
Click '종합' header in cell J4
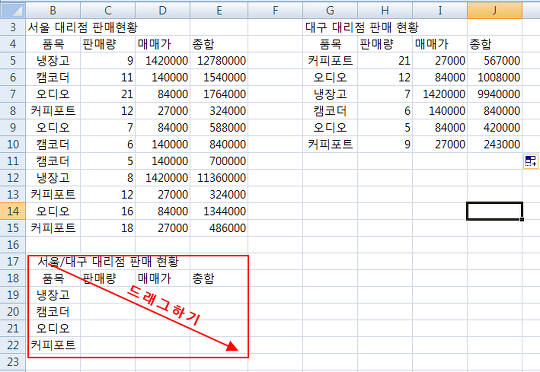[480, 44]
